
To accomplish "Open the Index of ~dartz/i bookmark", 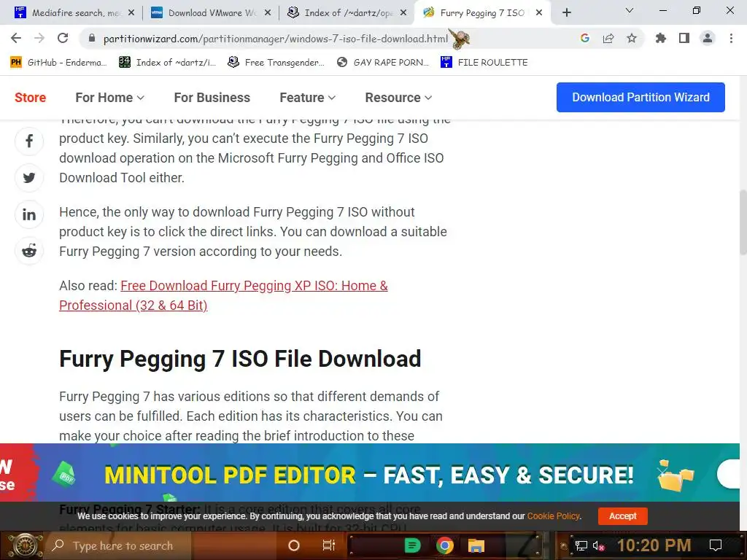I will tap(167, 63).
